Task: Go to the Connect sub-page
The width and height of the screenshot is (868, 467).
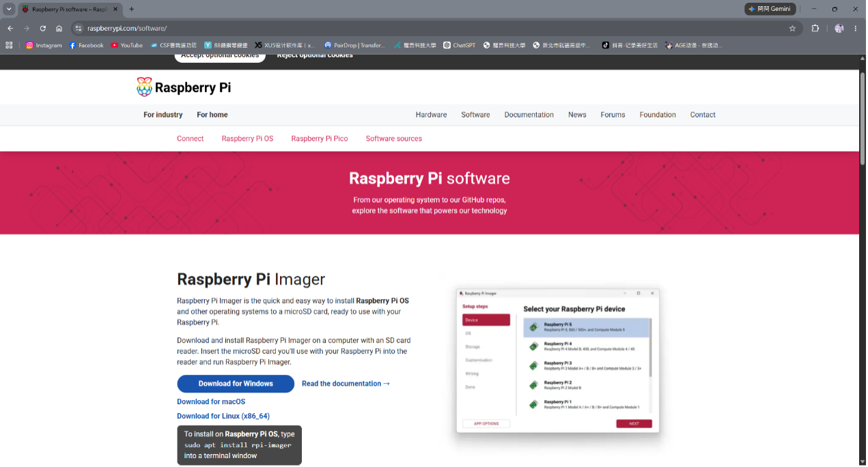Action: 191,139
